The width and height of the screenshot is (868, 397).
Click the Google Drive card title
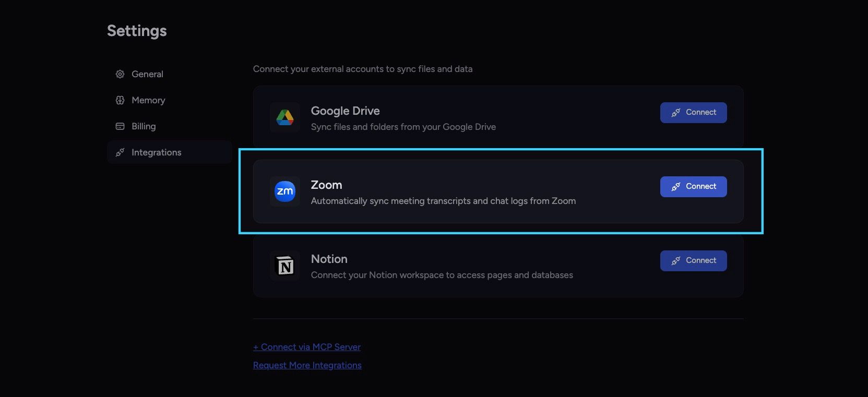346,111
